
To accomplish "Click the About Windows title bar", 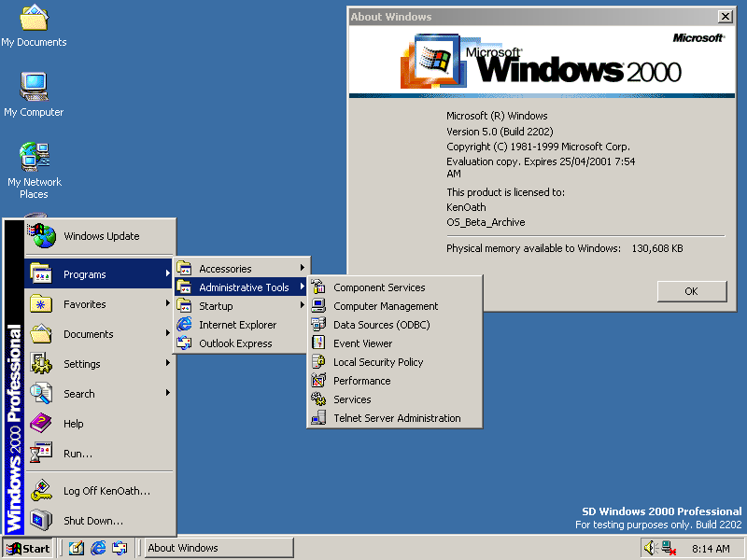I will point(542,17).
